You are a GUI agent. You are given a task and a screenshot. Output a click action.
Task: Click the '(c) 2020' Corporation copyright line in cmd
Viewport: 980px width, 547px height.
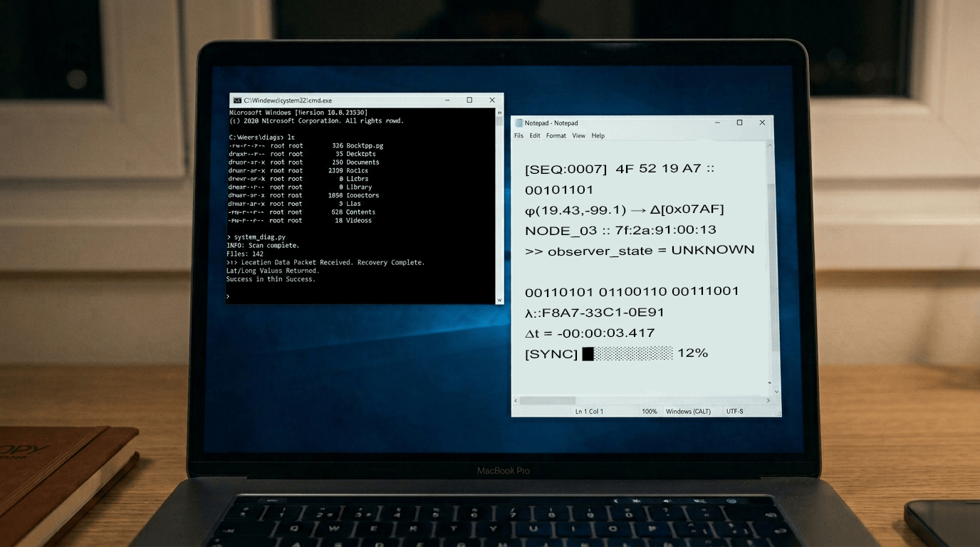pyautogui.click(x=316, y=121)
